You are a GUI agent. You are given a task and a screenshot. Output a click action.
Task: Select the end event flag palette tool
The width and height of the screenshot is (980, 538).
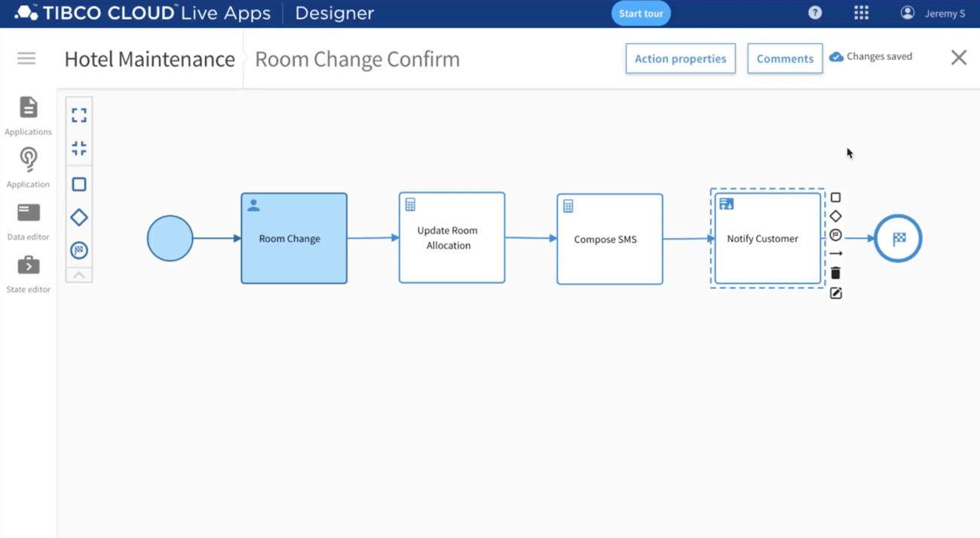point(79,251)
